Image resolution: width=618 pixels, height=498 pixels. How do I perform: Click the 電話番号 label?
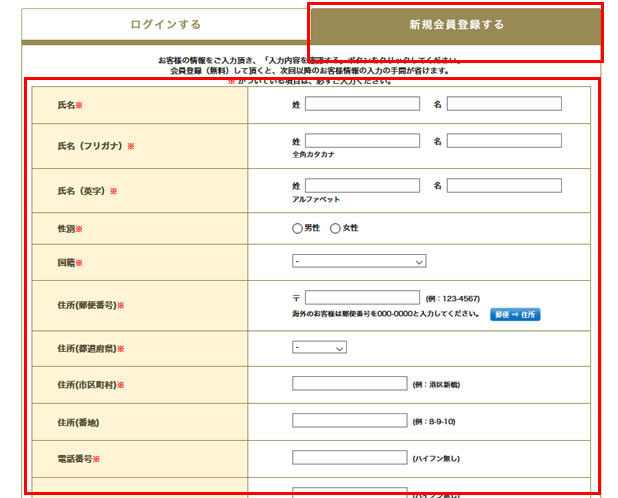coord(78,459)
